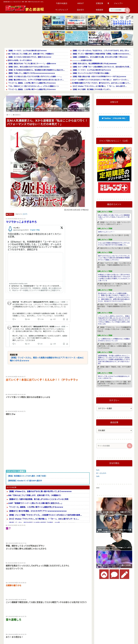
Task: Open the more menu on the 6時間 tweet
Action: coord(67,327)
